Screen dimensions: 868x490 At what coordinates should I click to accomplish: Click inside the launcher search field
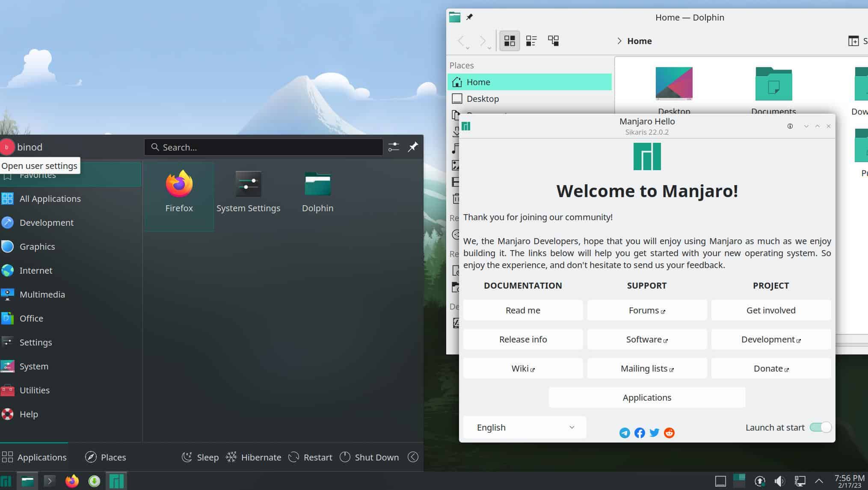click(x=263, y=147)
